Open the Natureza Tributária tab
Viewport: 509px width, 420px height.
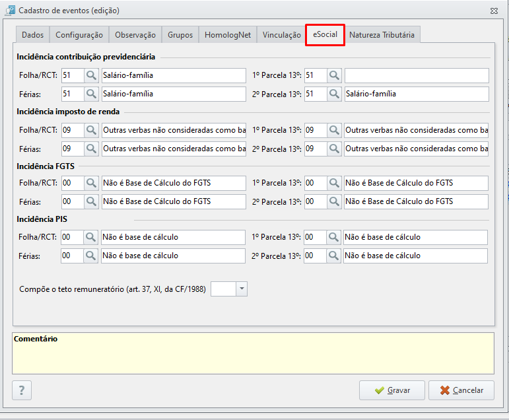point(382,35)
